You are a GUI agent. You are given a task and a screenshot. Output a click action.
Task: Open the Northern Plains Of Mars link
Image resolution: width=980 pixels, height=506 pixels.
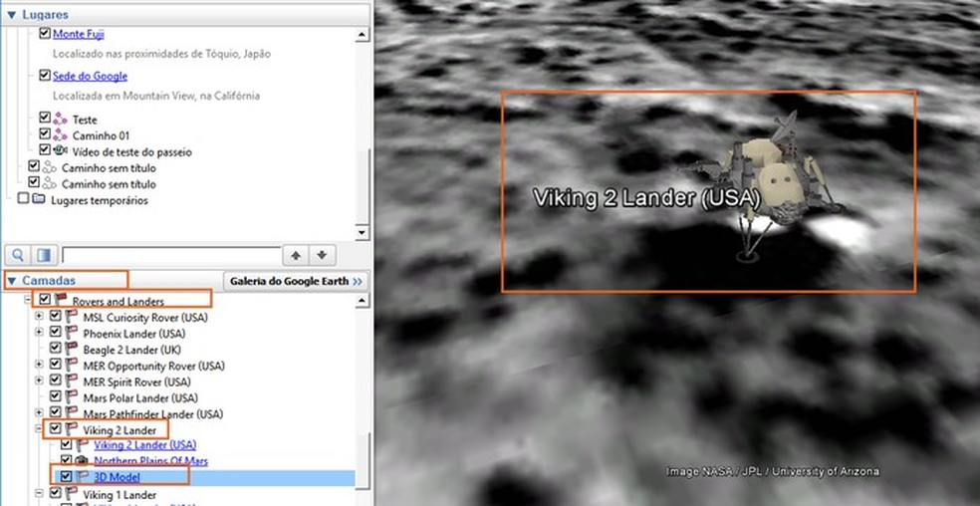pyautogui.click(x=150, y=461)
